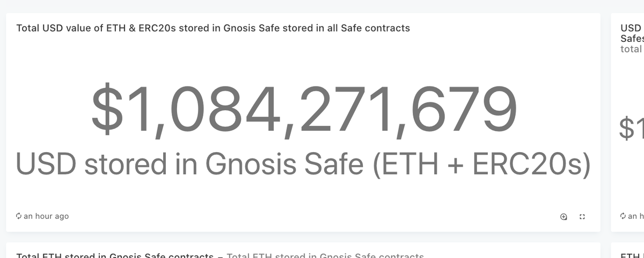Image resolution: width=644 pixels, height=258 pixels.
Task: Click the grey 'total' subtitle on the right card
Action: (631, 49)
